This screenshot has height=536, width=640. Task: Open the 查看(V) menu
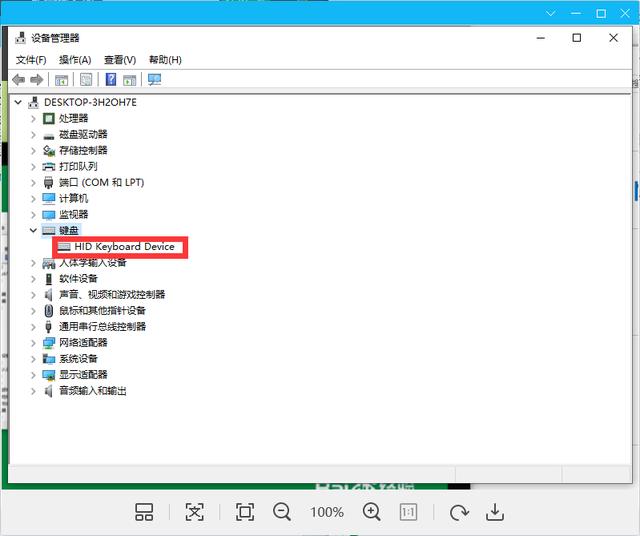click(x=120, y=60)
